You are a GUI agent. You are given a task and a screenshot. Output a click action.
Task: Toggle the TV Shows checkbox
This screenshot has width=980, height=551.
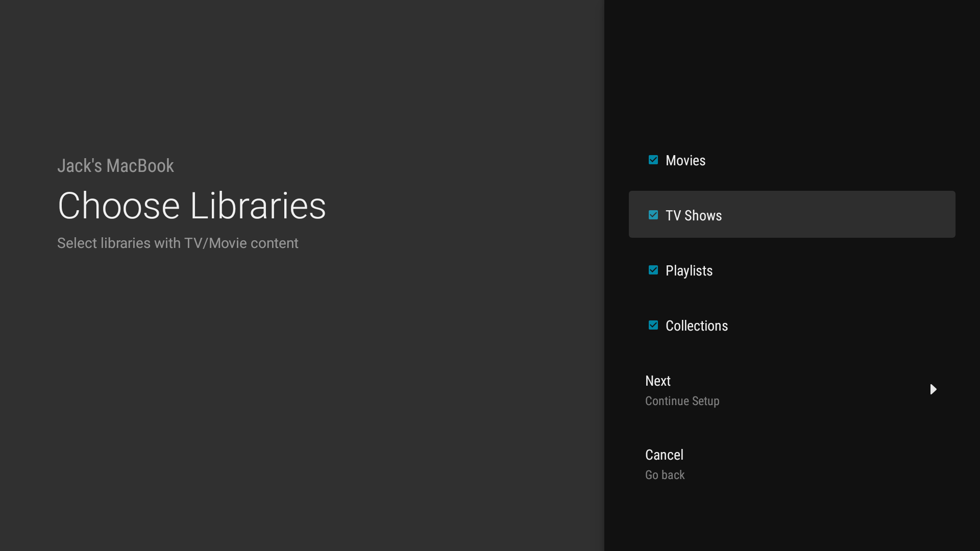[x=653, y=215]
